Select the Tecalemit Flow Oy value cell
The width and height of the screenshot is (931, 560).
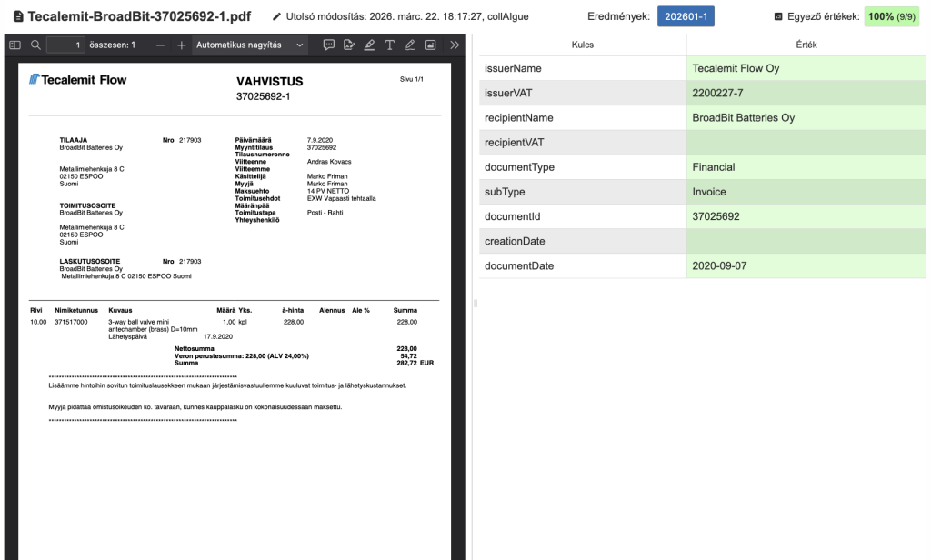click(x=806, y=68)
